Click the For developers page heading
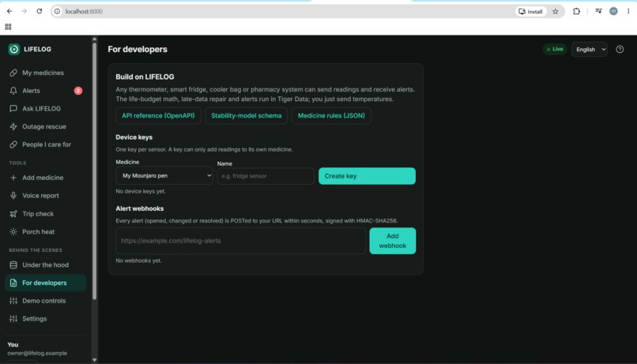 (x=138, y=49)
